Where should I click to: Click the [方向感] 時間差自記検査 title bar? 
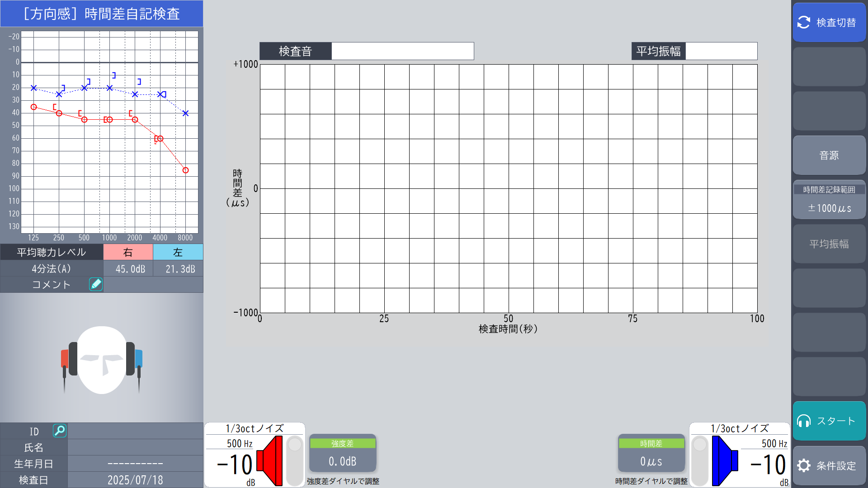pos(102,14)
